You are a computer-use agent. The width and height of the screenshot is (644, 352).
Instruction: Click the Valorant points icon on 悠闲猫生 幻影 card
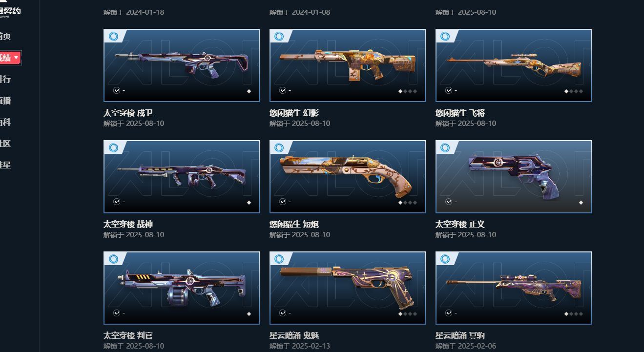pos(282,90)
